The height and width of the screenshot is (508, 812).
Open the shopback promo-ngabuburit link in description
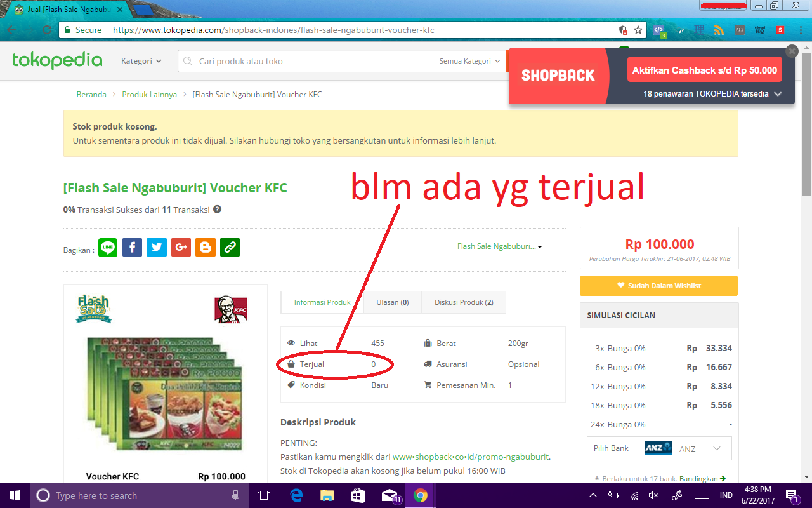[471, 457]
